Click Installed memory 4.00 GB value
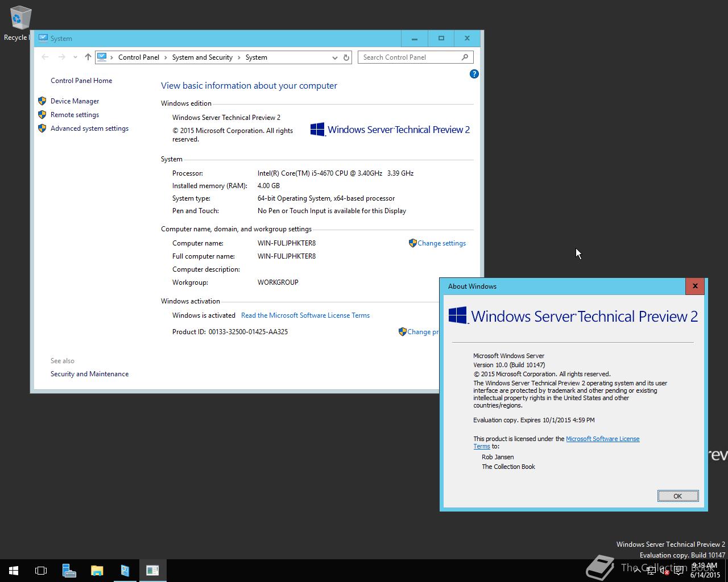Screen dimensions: 728x582 point(268,186)
